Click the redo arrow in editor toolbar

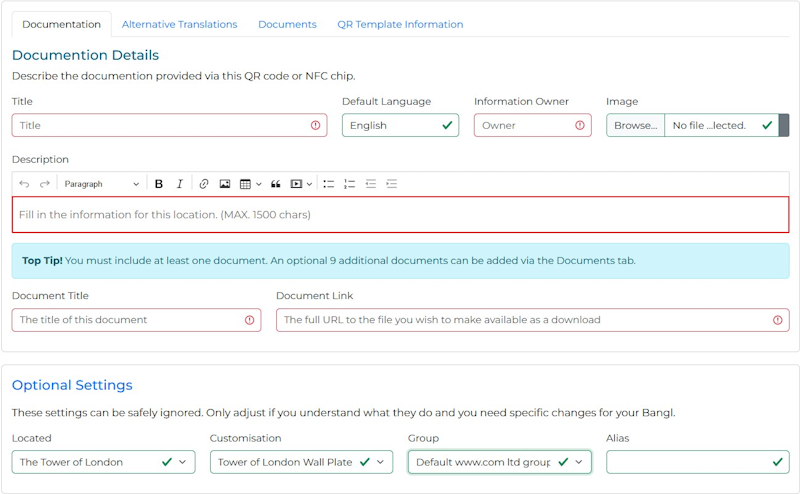(45, 184)
